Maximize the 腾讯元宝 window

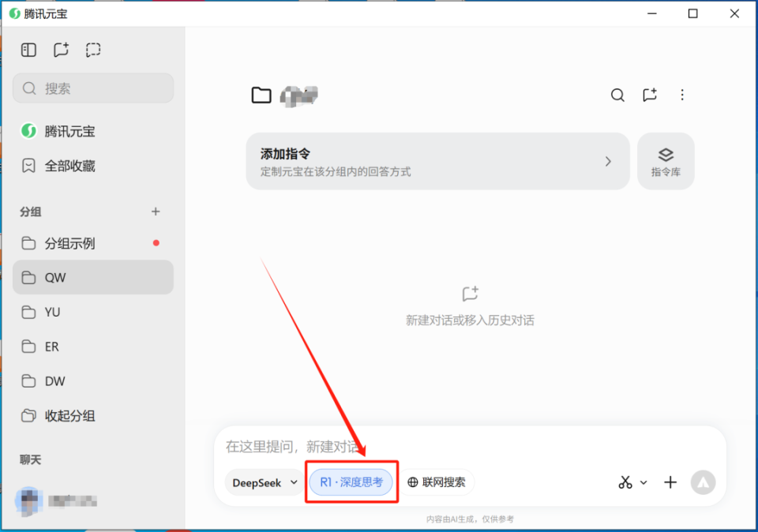click(x=692, y=13)
